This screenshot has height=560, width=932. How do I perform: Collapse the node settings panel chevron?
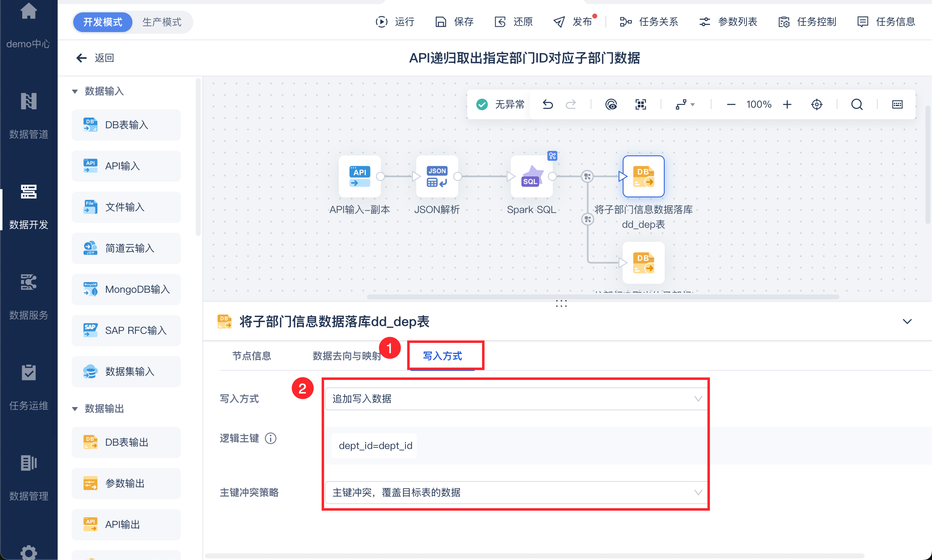tap(907, 322)
